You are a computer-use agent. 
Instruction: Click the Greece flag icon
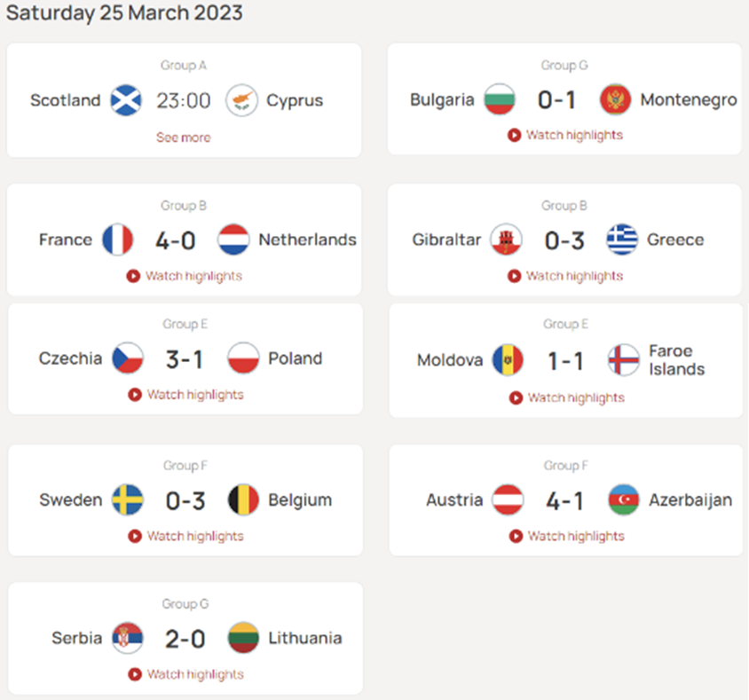(621, 239)
